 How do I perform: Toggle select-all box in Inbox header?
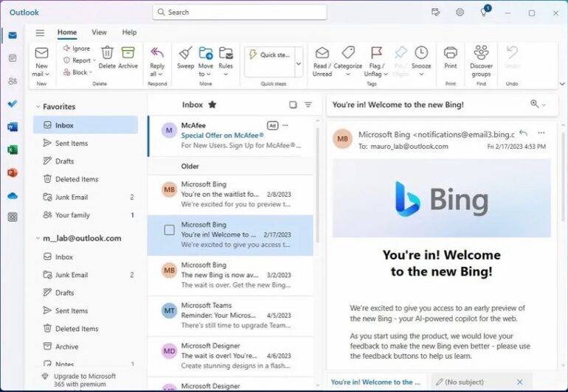point(293,105)
